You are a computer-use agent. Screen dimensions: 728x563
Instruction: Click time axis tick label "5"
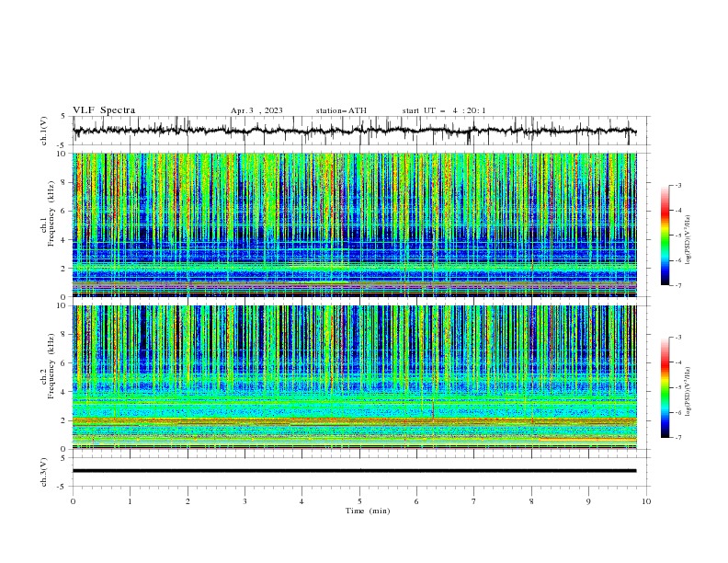click(359, 501)
